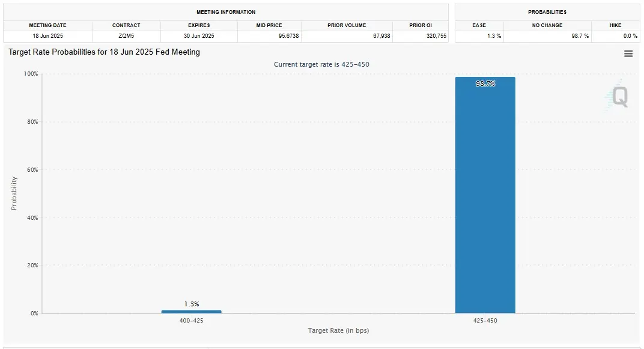The image size is (644, 349).
Task: Click the Probabilities table header
Action: click(x=547, y=12)
